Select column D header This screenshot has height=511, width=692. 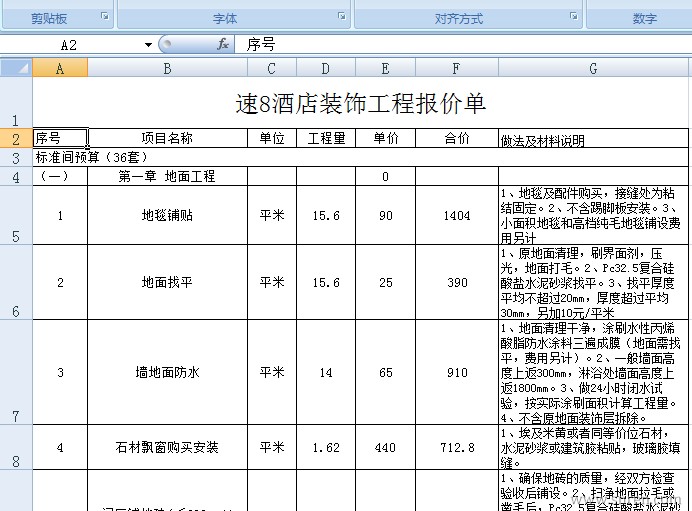click(326, 68)
